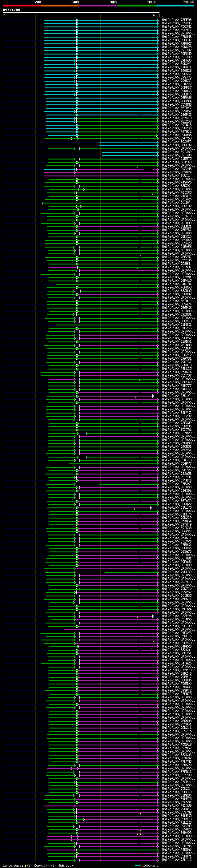This screenshot has height=868, width=197.
Task: Select the UniRef100_B9HED7 label
Action: (x=177, y=40)
